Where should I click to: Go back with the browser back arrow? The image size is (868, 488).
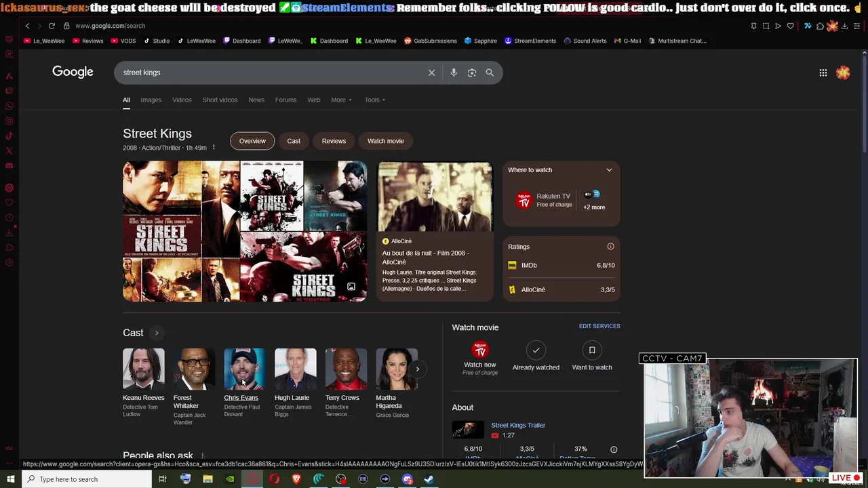click(27, 26)
